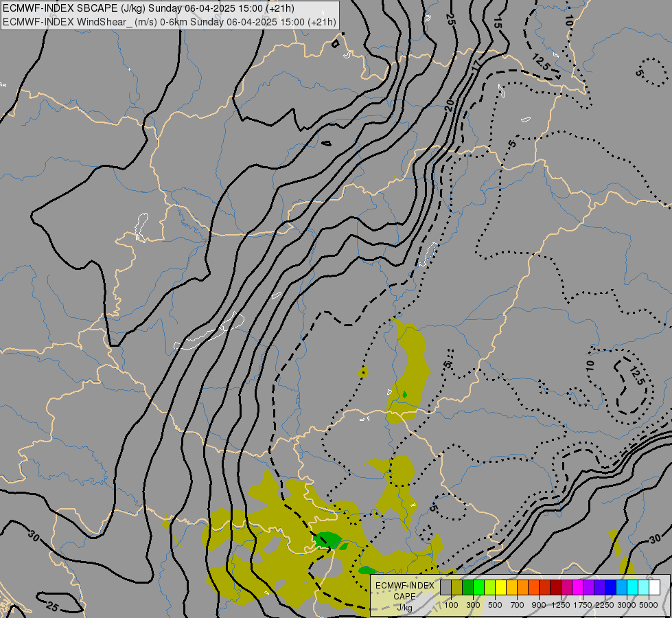
Task: Click the 300 legend value label
Action: tap(473, 605)
